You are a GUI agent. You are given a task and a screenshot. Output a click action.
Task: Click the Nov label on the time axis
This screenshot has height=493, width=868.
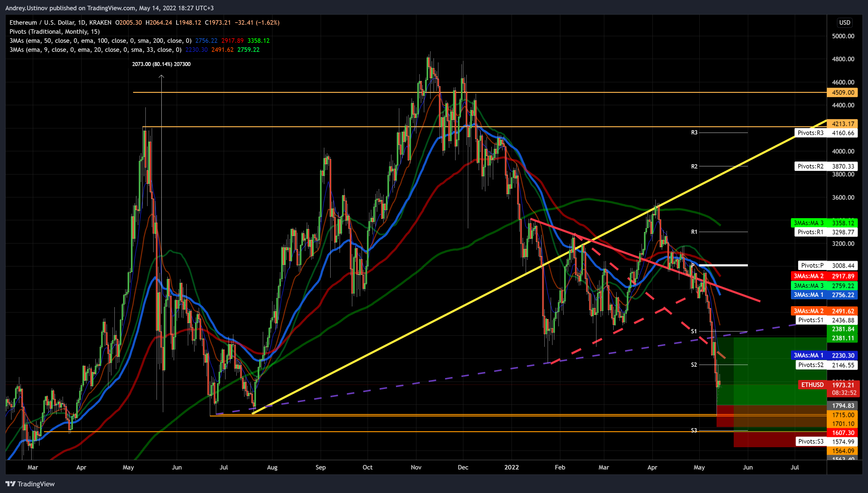(x=416, y=467)
